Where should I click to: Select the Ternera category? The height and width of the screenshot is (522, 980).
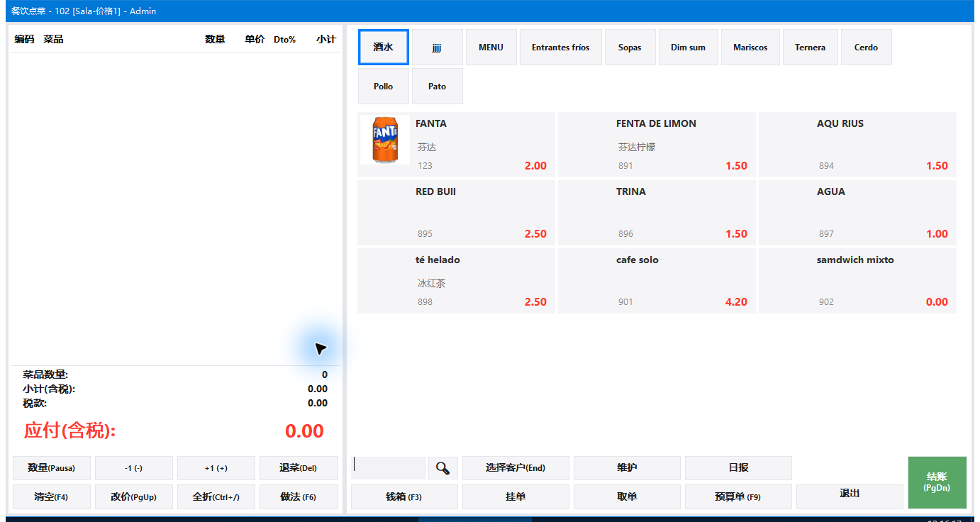pos(811,48)
